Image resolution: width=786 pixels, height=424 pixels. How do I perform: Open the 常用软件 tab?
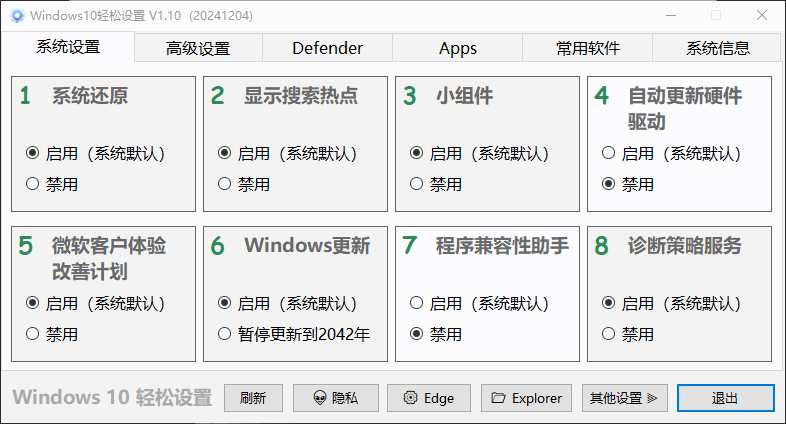click(x=588, y=48)
